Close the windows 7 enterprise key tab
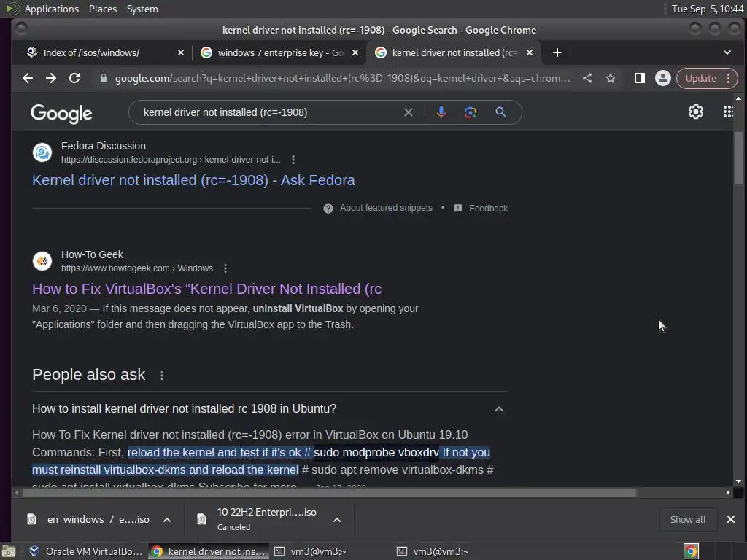Viewport: 747px width, 560px height. [x=355, y=52]
